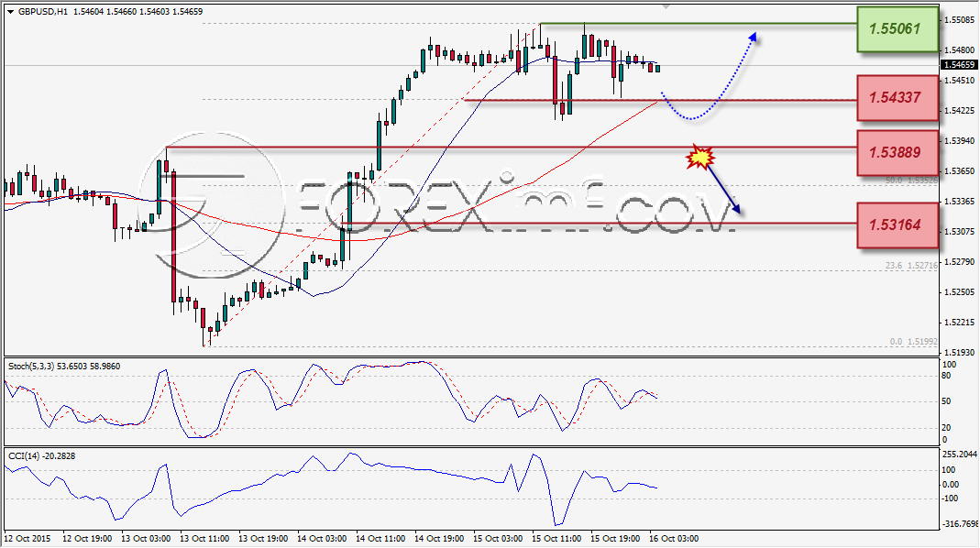This screenshot has height=548, width=980.
Task: Click the 16 Oct 03:00 time label
Action: [674, 538]
